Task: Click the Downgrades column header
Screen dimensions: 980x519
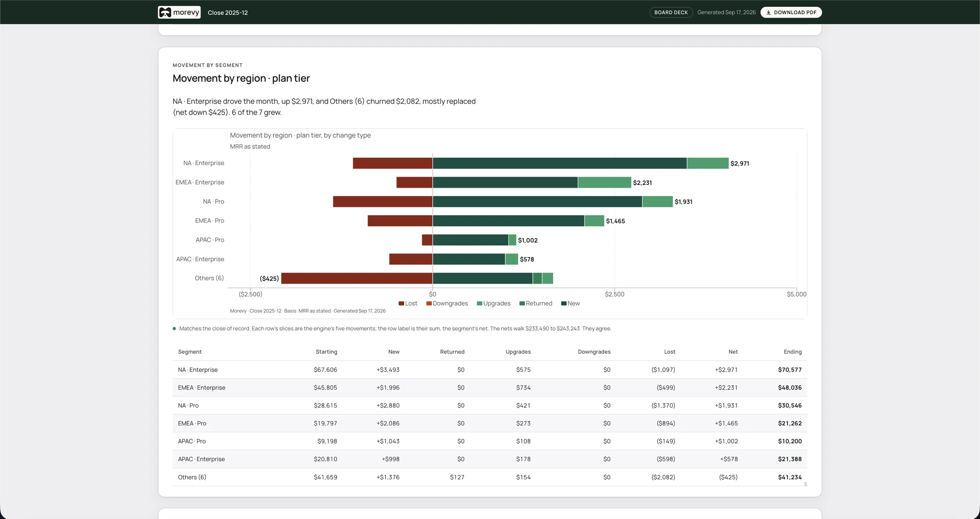Action: 594,352
